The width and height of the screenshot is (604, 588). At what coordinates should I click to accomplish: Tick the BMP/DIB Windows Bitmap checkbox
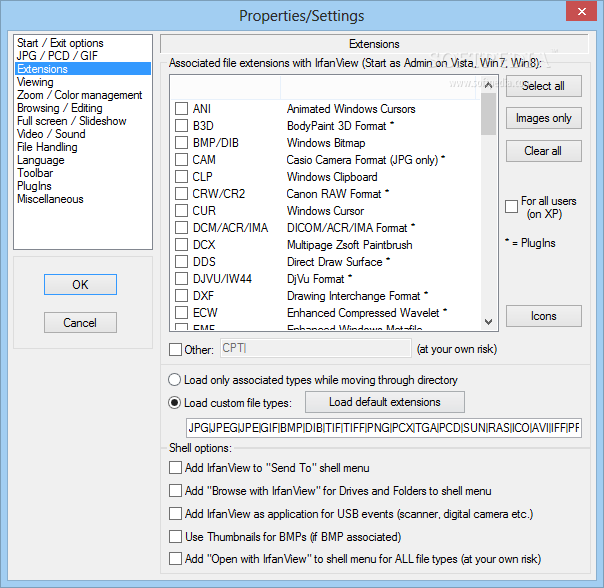point(181,143)
